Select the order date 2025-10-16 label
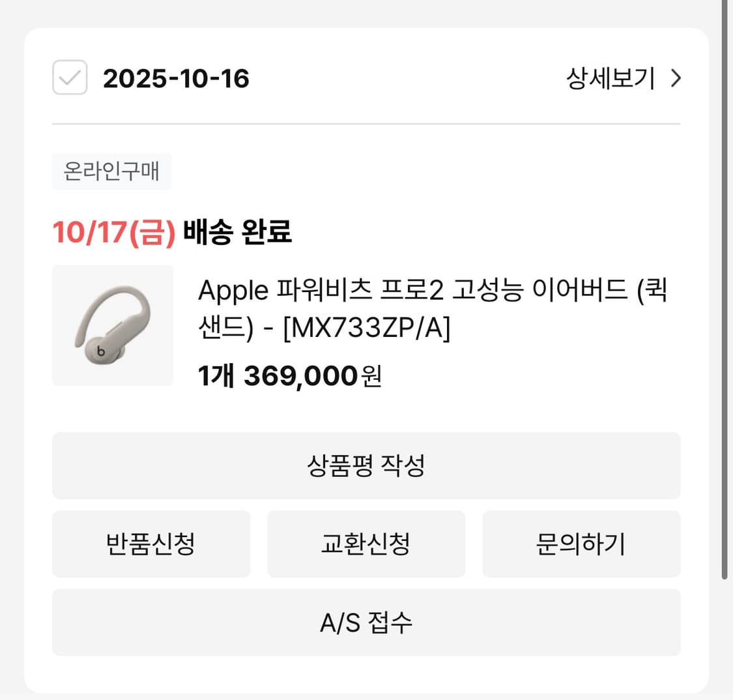733x700 pixels. 177,78
